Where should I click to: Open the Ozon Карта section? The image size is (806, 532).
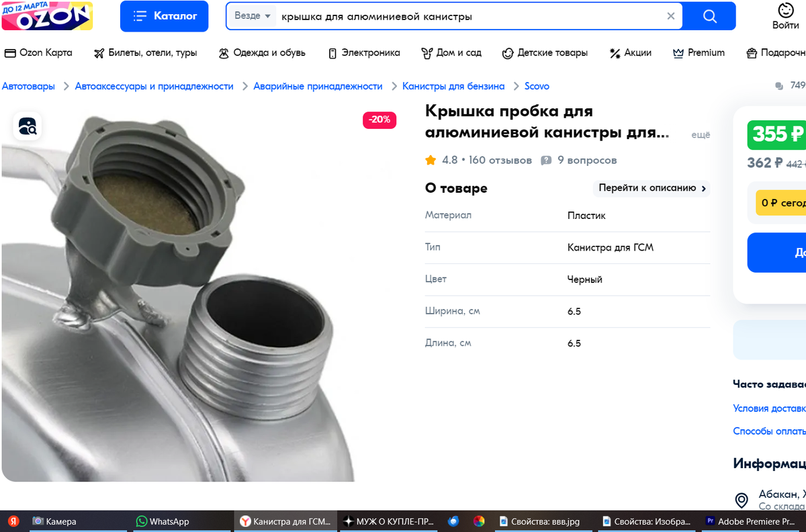click(x=40, y=52)
